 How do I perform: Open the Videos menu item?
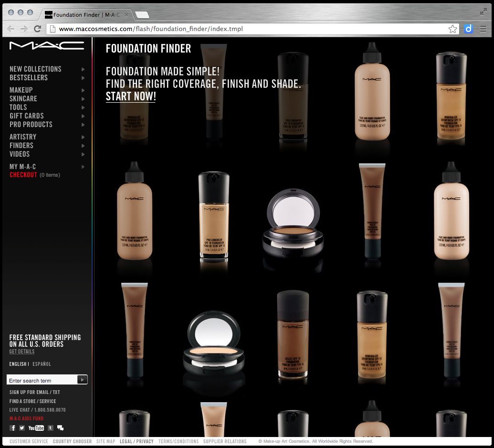pyautogui.click(x=20, y=154)
